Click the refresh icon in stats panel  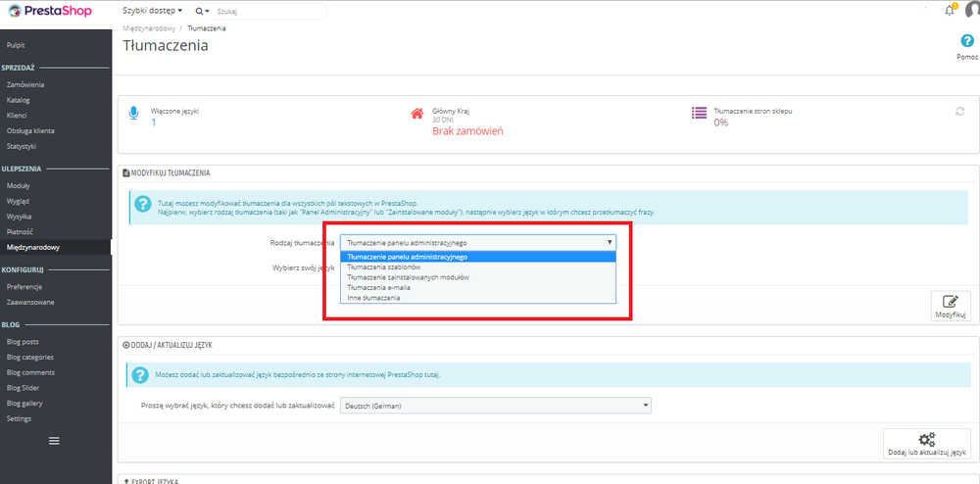959,111
